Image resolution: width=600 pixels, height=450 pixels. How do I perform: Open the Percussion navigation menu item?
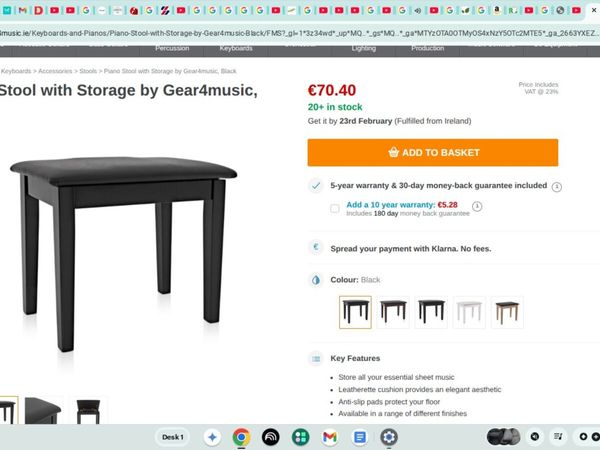(172, 48)
